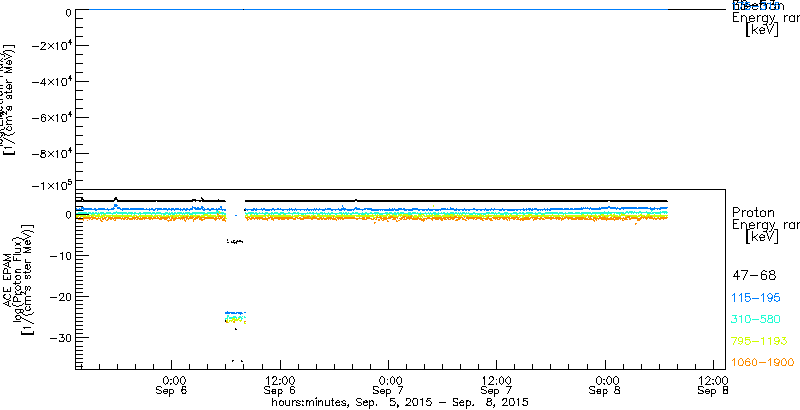
Task: Click the date range caption under the plot
Action: (400, 402)
